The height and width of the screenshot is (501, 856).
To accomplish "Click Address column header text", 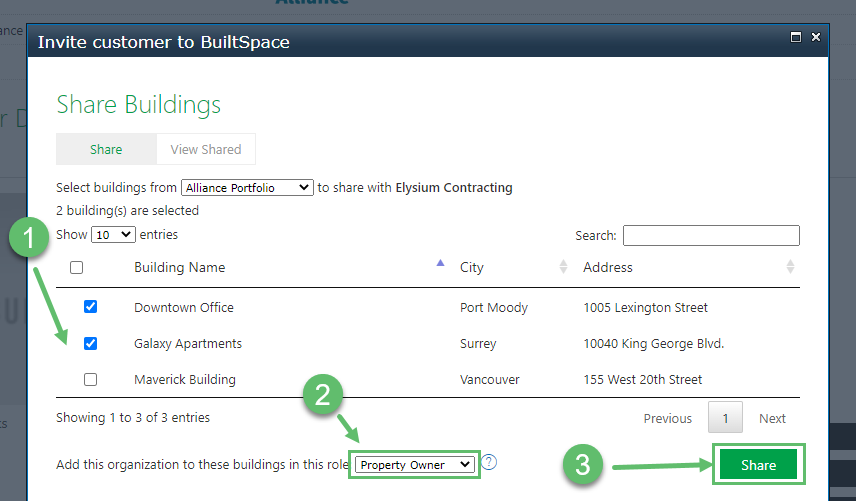I will tap(608, 267).
